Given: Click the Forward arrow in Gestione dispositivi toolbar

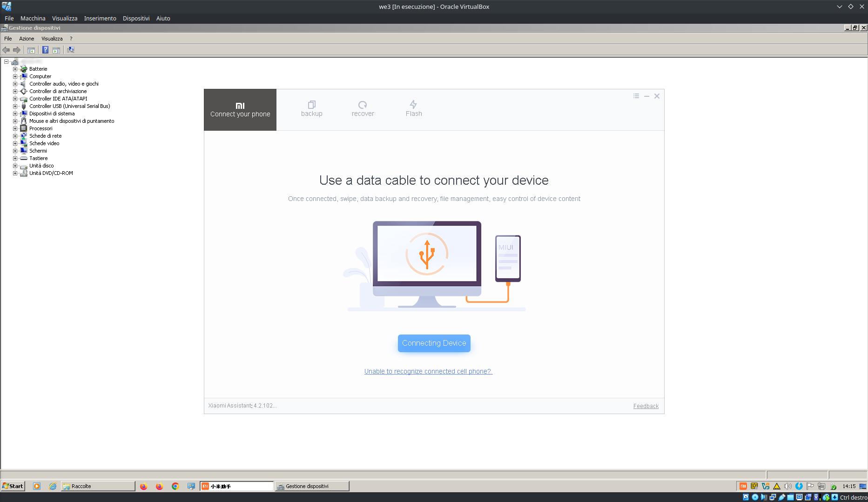Looking at the screenshot, I should [x=17, y=50].
